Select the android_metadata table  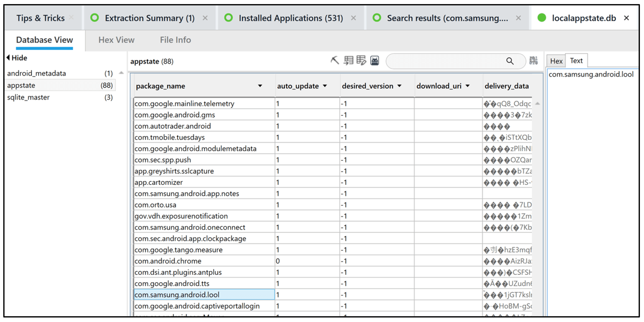pyautogui.click(x=36, y=73)
